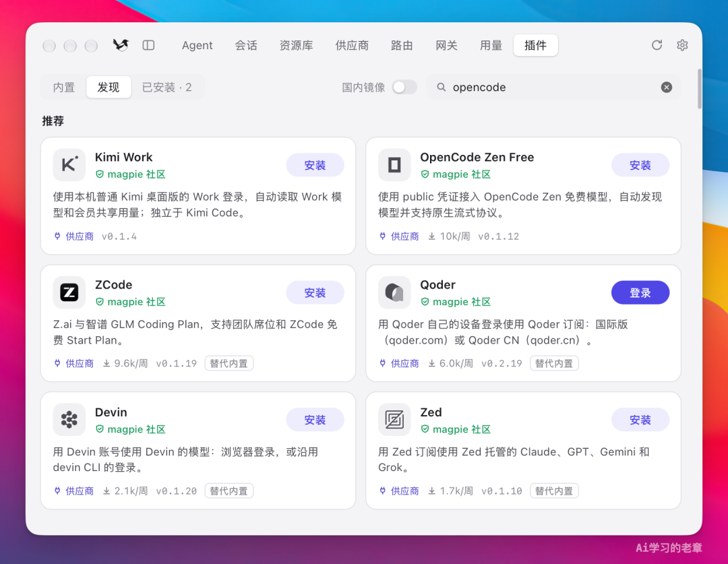Click magpie 社区 under OpenCode Zen Free
Viewport: 728px width, 564px height.
coord(462,175)
